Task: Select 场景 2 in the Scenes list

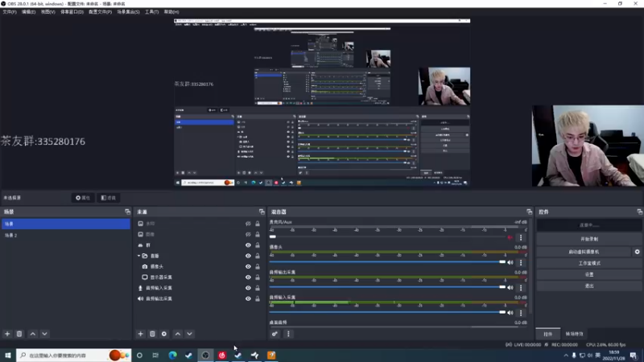Action: [66, 235]
